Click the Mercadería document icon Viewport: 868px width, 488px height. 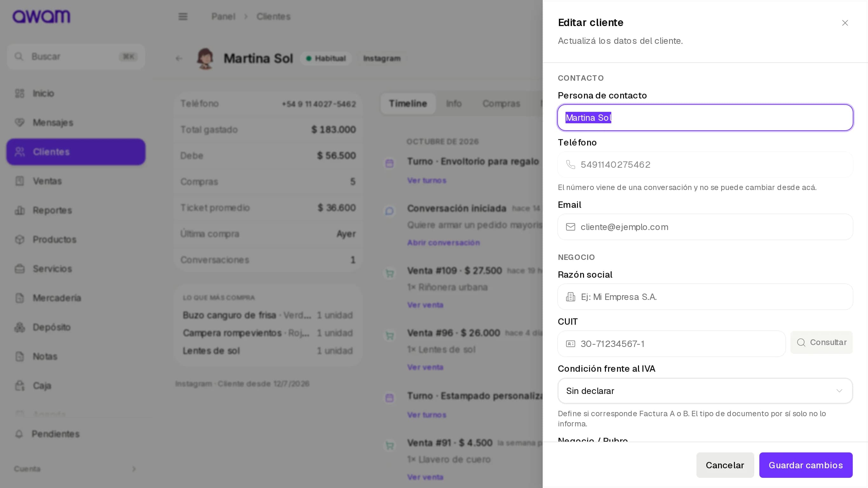pyautogui.click(x=20, y=298)
